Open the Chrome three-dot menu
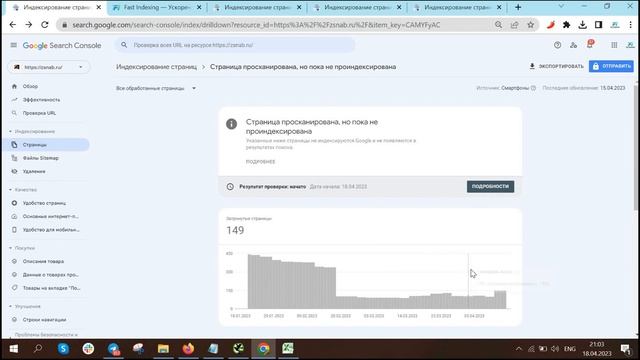The height and width of the screenshot is (360, 640). coord(631,25)
